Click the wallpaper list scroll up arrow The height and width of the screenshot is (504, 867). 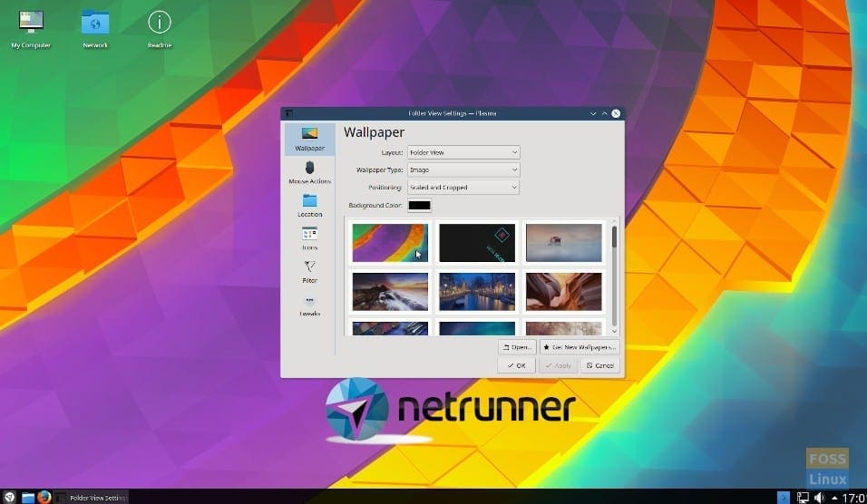click(614, 221)
